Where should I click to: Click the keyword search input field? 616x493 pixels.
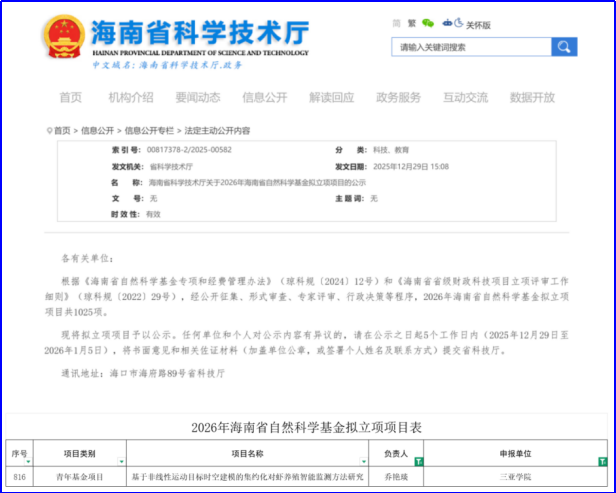click(x=472, y=47)
